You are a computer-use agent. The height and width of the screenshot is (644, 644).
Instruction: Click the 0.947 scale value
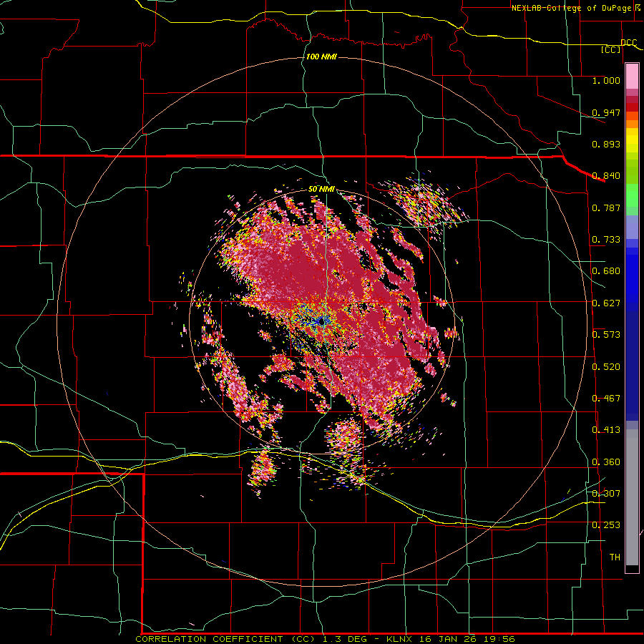pyautogui.click(x=606, y=112)
